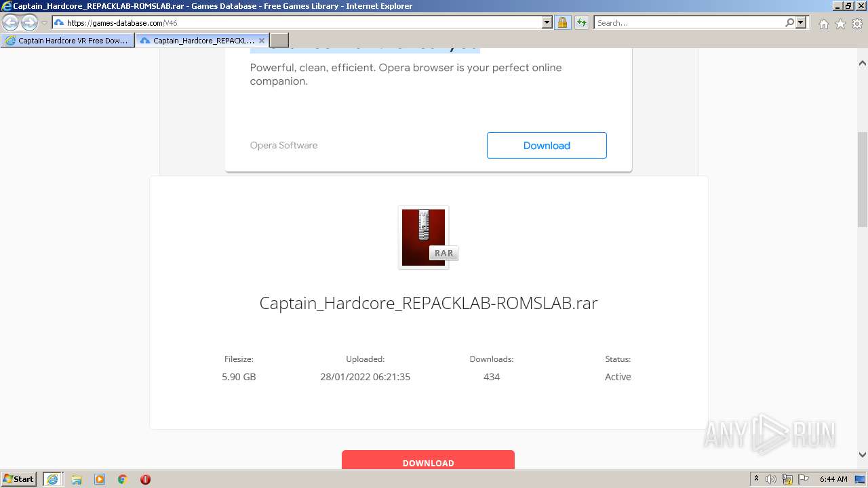Image resolution: width=868 pixels, height=488 pixels.
Task: Click the Opera ad description text
Action: tap(406, 75)
